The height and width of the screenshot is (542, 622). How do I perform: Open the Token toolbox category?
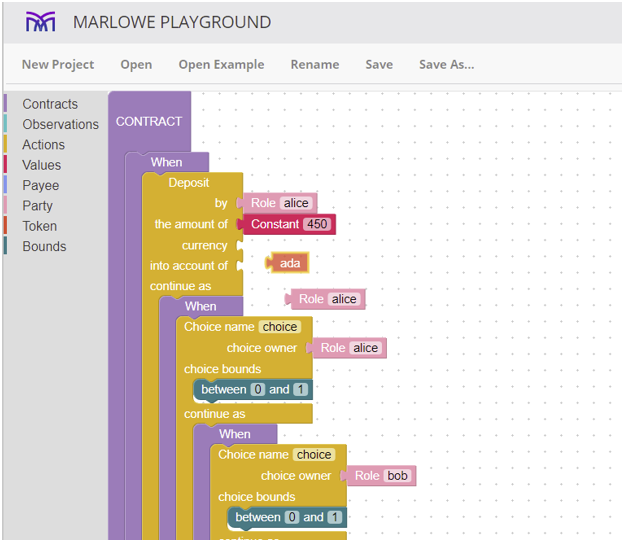40,226
